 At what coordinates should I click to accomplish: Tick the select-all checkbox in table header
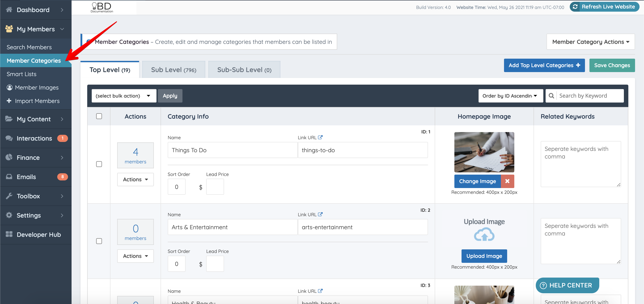pos(99,116)
